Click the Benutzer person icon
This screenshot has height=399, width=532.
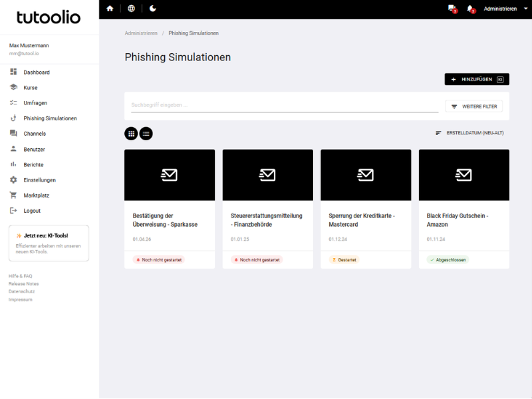pyautogui.click(x=13, y=148)
